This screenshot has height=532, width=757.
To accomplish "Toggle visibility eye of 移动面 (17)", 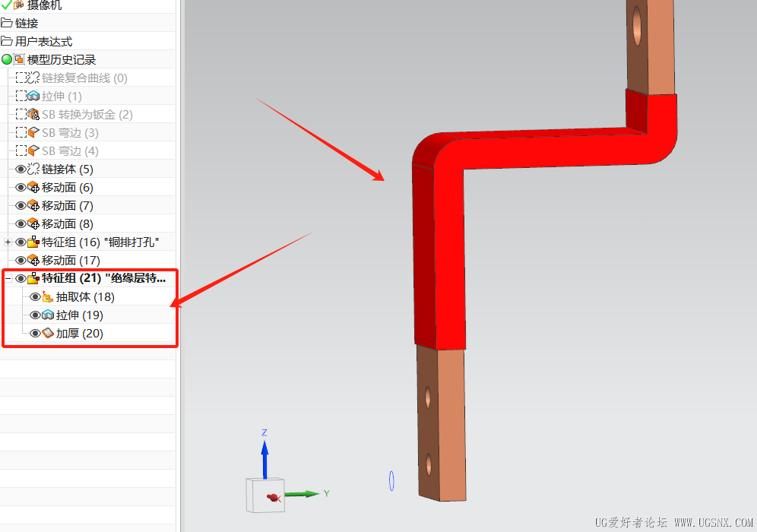I will 21,260.
